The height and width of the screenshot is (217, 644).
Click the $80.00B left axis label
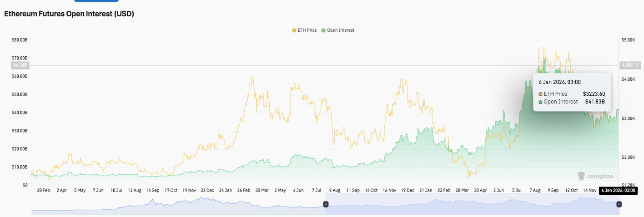20,40
